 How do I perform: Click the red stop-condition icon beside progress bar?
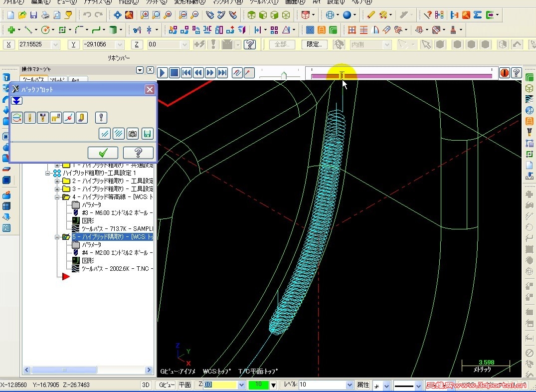(x=505, y=73)
